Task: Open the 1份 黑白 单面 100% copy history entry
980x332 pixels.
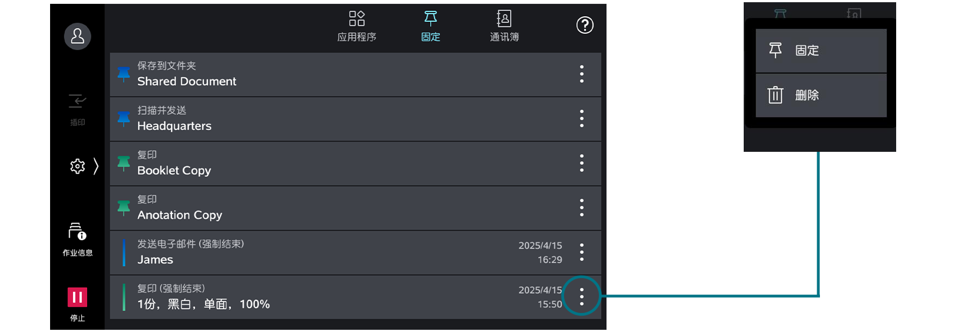Action: tap(327, 297)
